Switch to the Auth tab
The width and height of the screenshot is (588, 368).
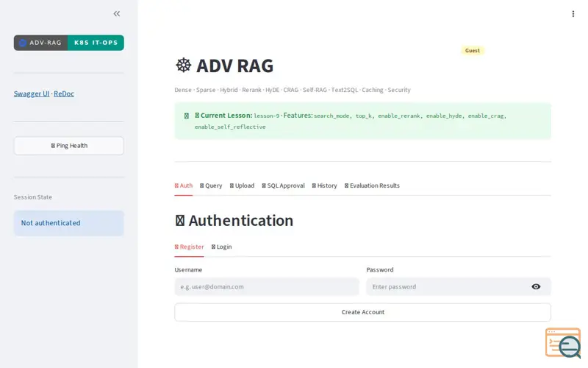point(183,185)
